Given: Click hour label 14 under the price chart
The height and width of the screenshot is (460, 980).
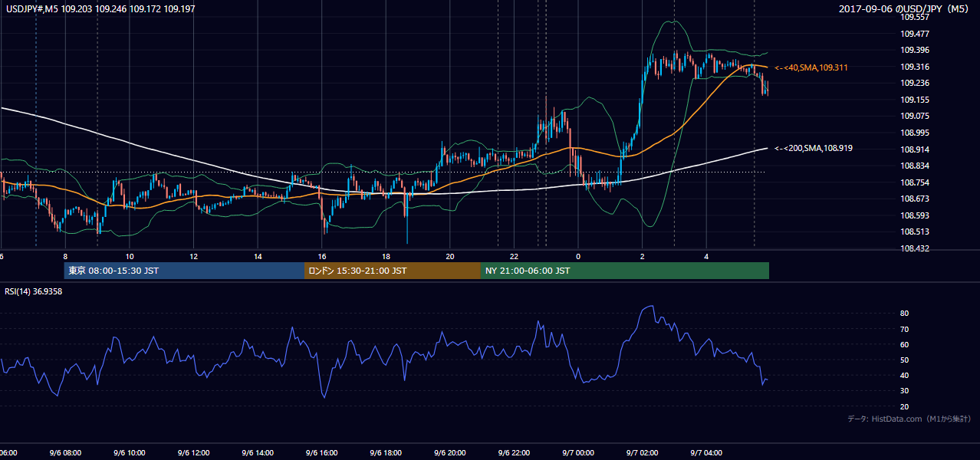Looking at the screenshot, I should (x=258, y=256).
